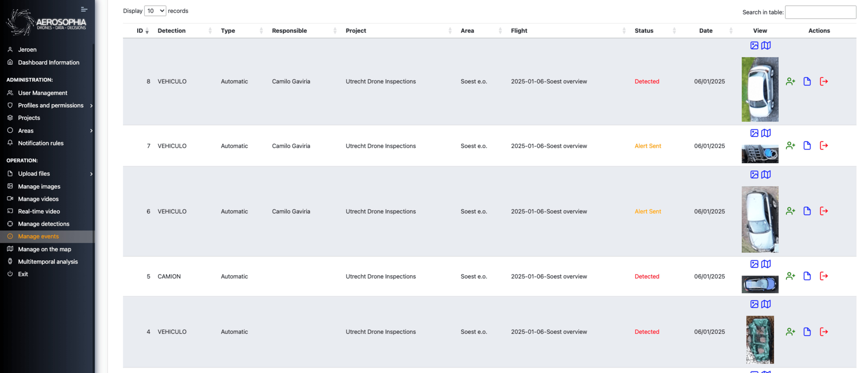
Task: Click the assign user icon on event 7
Action: point(791,146)
